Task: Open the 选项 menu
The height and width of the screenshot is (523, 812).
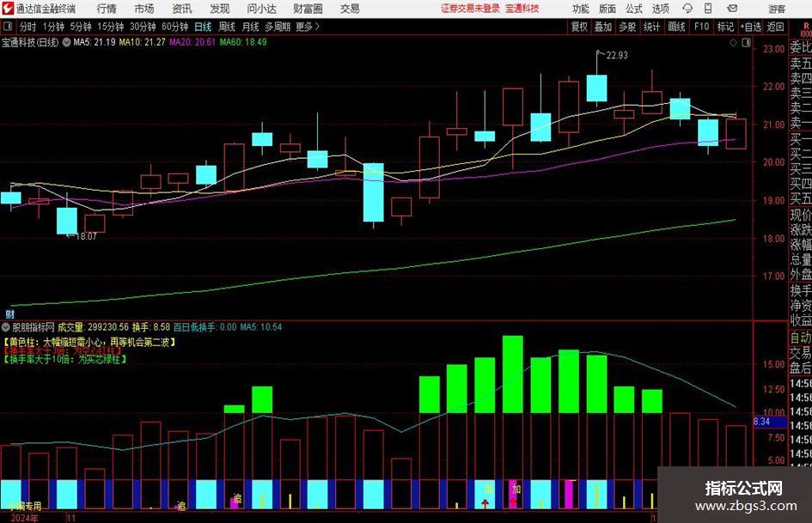Action: coord(660,9)
